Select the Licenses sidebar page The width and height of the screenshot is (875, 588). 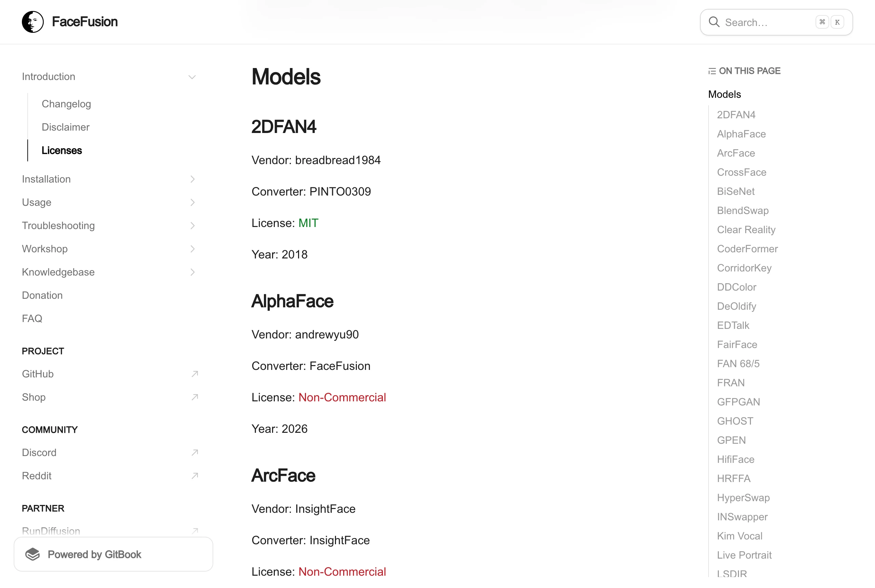point(62,150)
